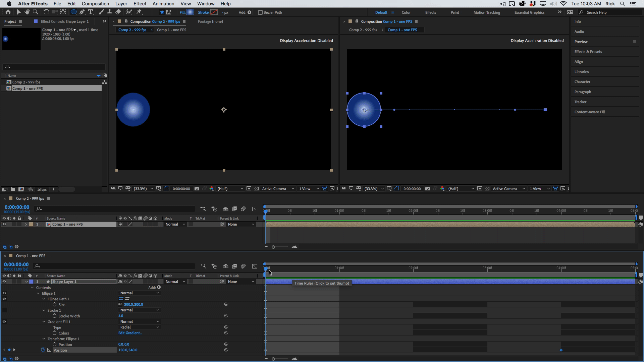The width and height of the screenshot is (644, 362).
Task: Click the delete trash icon in Project panel
Action: (x=53, y=189)
